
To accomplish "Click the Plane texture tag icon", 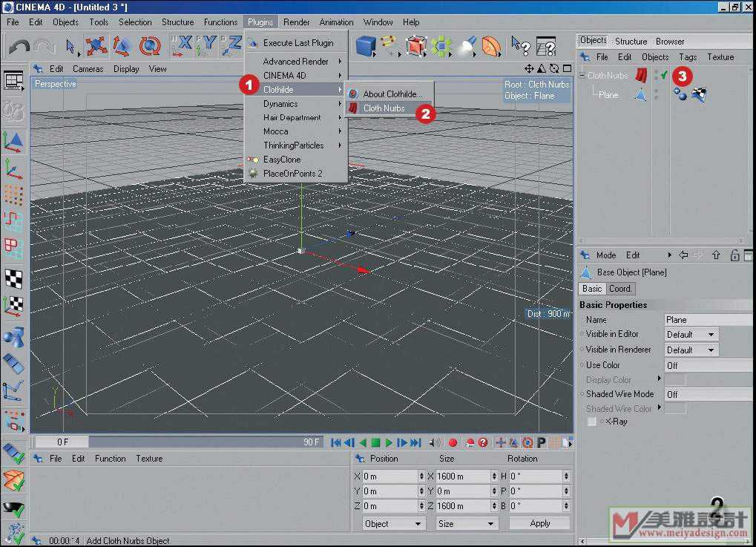I will [699, 94].
